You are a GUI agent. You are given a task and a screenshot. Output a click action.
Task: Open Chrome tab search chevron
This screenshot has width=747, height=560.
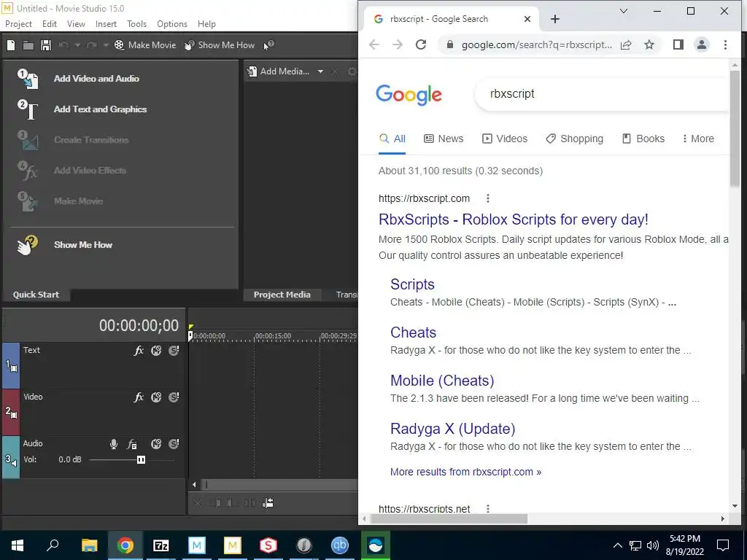[x=624, y=11]
